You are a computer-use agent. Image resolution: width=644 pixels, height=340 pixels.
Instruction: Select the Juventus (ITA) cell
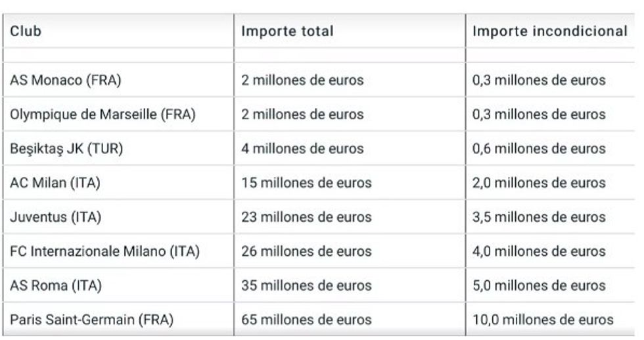click(x=55, y=217)
